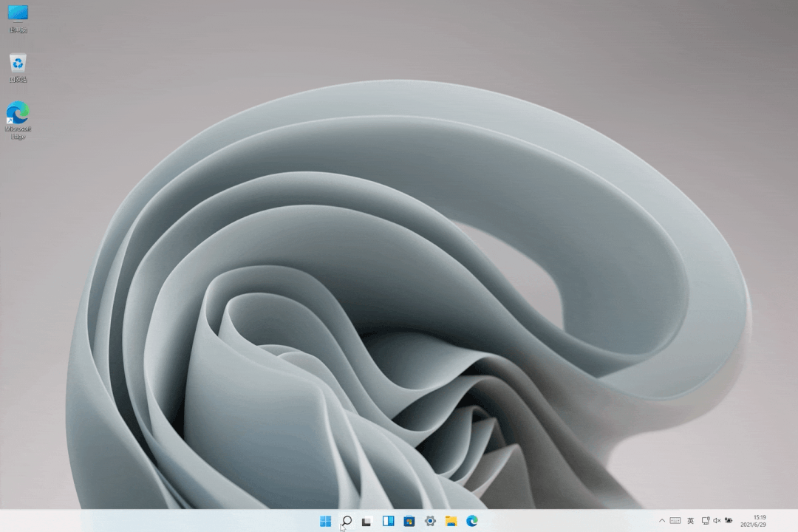
Task: Open the clock and date flyout
Action: (x=759, y=517)
